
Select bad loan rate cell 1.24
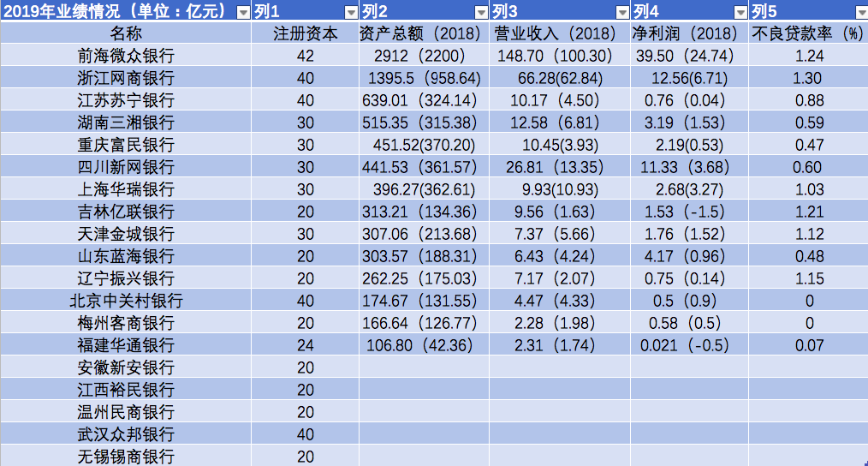point(808,56)
